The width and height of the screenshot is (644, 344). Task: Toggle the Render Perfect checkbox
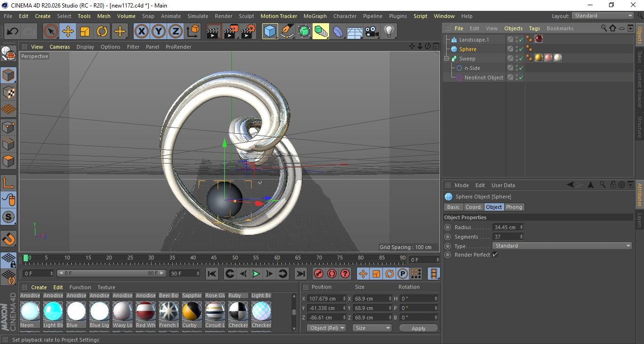(495, 255)
